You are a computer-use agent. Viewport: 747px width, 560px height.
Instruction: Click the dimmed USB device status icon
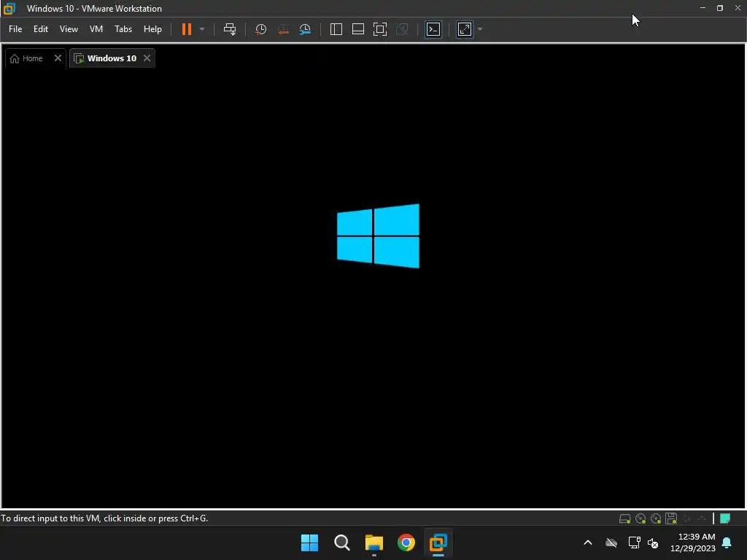[687, 518]
